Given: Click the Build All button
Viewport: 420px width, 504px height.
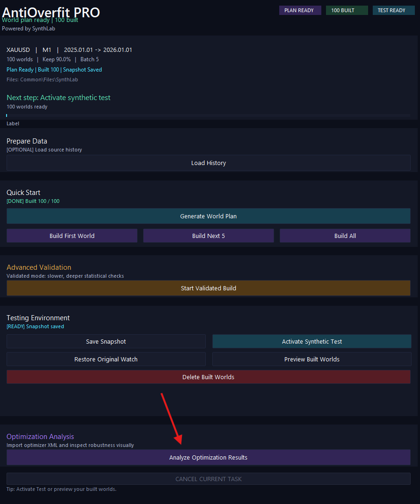Looking at the screenshot, I should tap(345, 236).
